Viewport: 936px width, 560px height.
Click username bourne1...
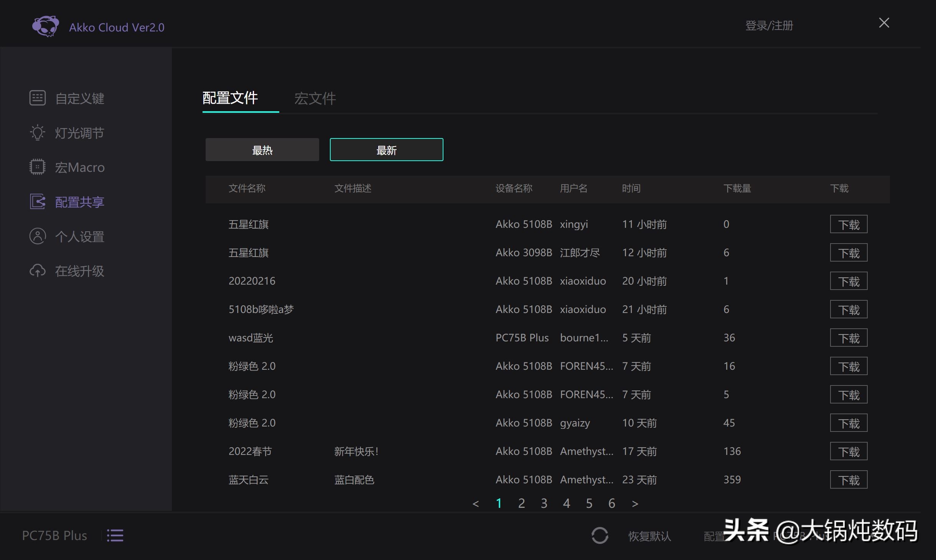[x=584, y=338]
